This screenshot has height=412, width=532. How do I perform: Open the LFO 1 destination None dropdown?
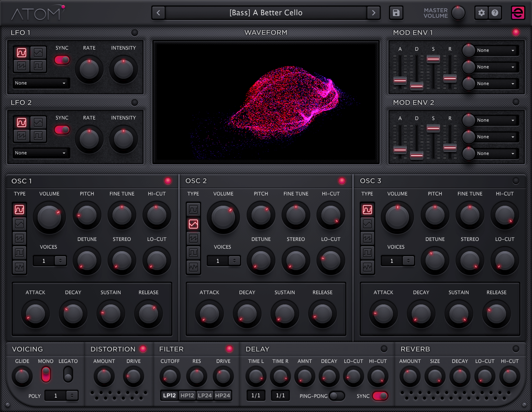[40, 83]
